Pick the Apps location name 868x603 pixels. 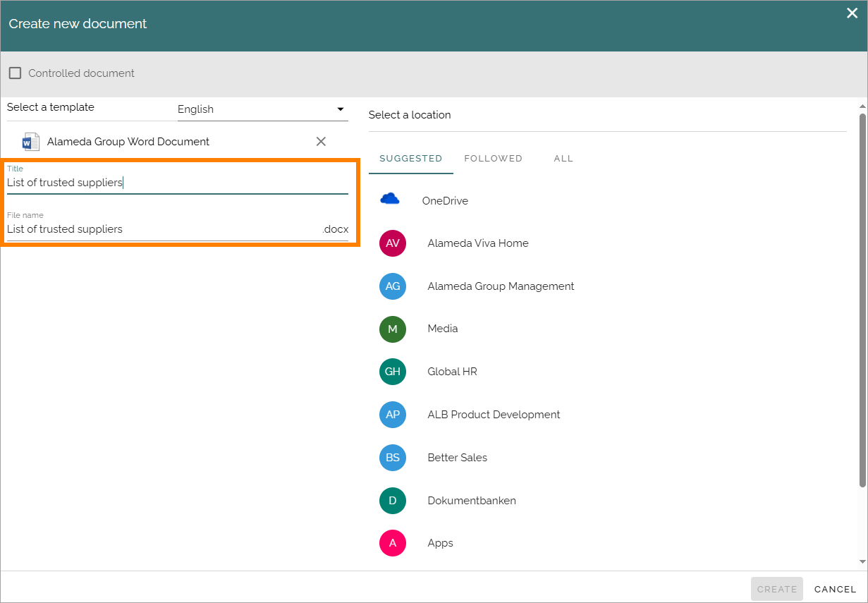[441, 543]
